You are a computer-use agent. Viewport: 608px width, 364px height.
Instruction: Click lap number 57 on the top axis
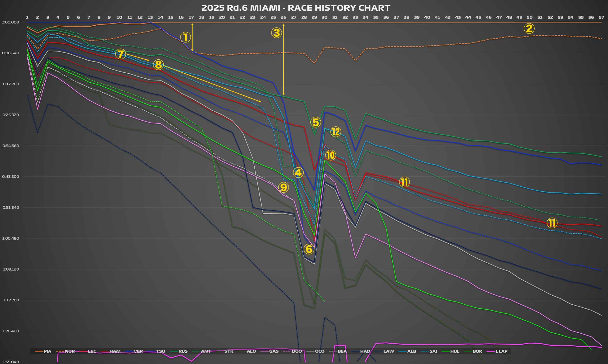pyautogui.click(x=601, y=17)
